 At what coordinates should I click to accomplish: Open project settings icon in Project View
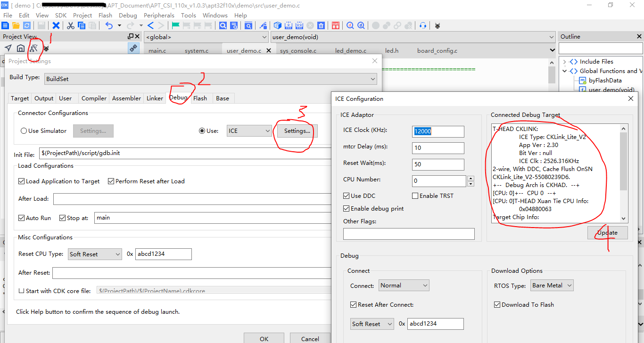click(x=33, y=48)
